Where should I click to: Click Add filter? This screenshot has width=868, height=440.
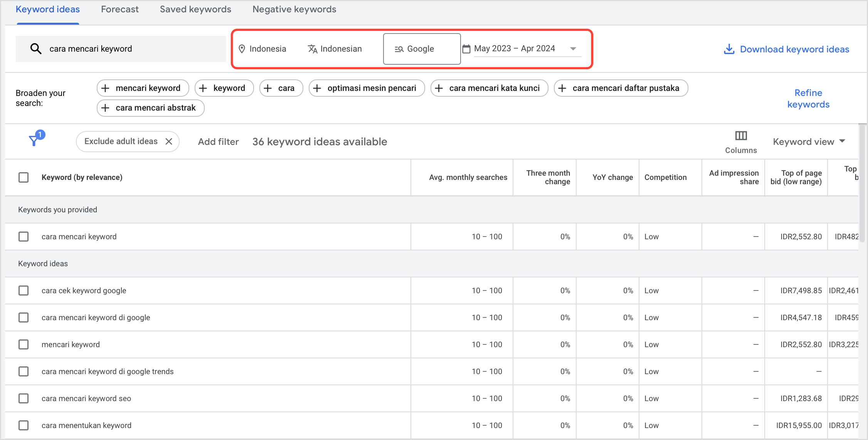(219, 142)
